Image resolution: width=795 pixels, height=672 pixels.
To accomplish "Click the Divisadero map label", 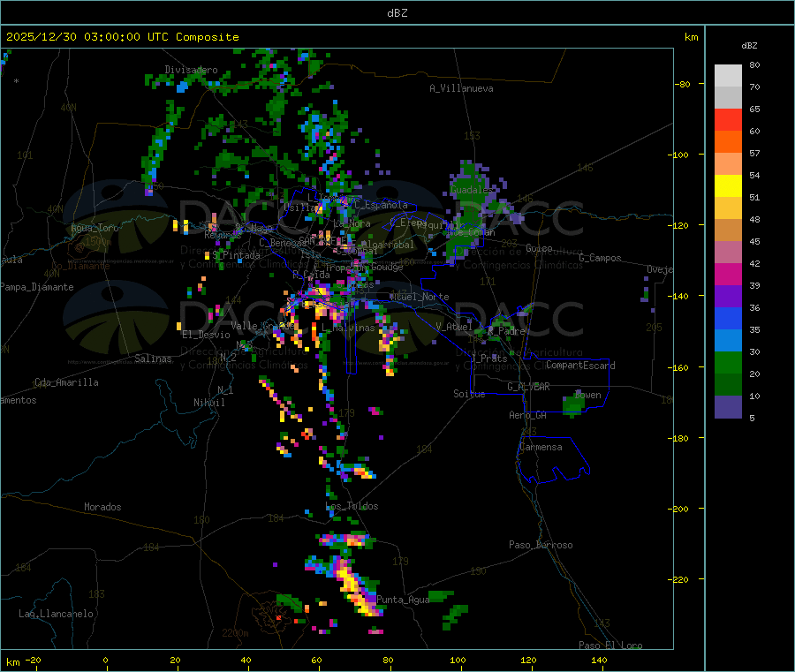I will point(191,70).
